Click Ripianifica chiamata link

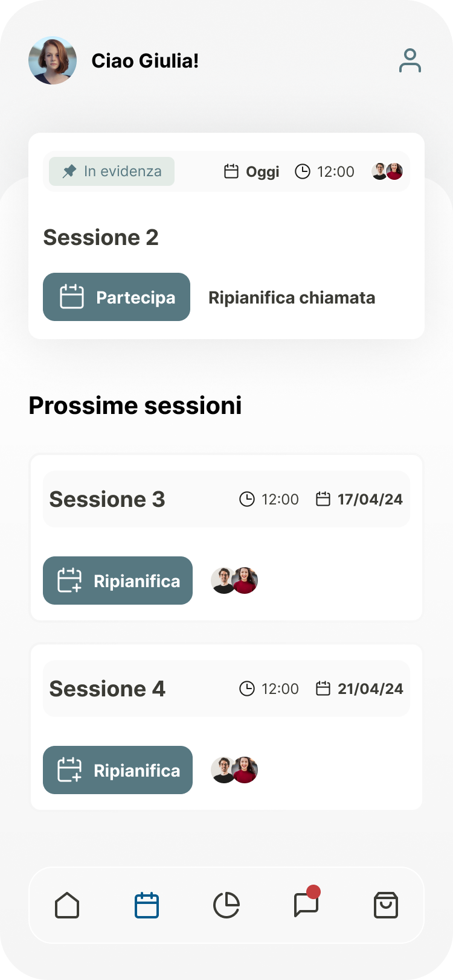point(292,297)
